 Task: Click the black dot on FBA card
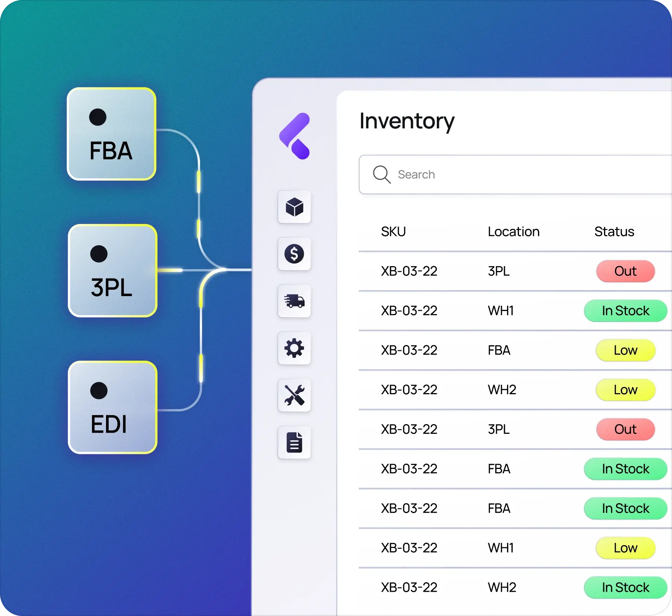tap(98, 117)
